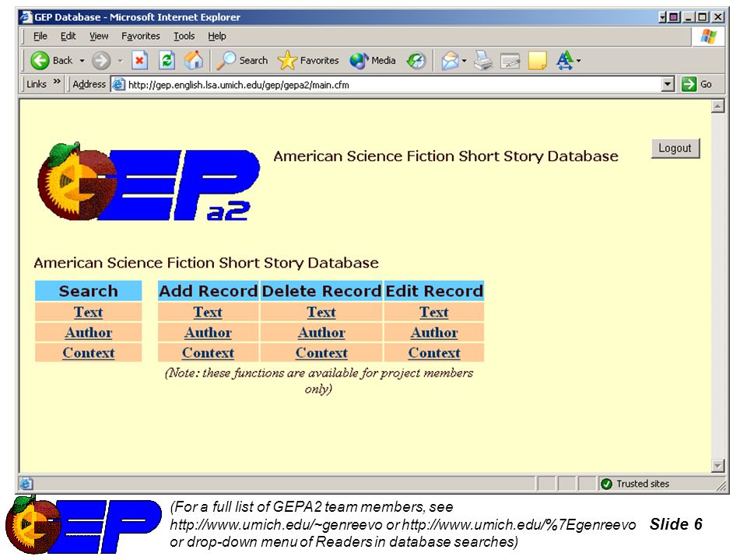747x560 pixels.
Task: Click the green Go arrow button
Action: coord(689,84)
